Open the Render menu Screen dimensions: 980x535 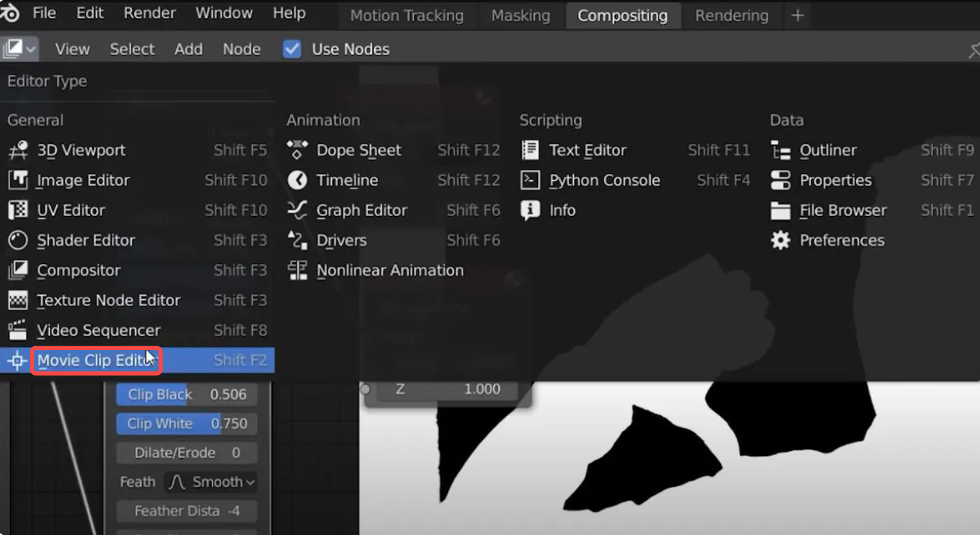[149, 13]
